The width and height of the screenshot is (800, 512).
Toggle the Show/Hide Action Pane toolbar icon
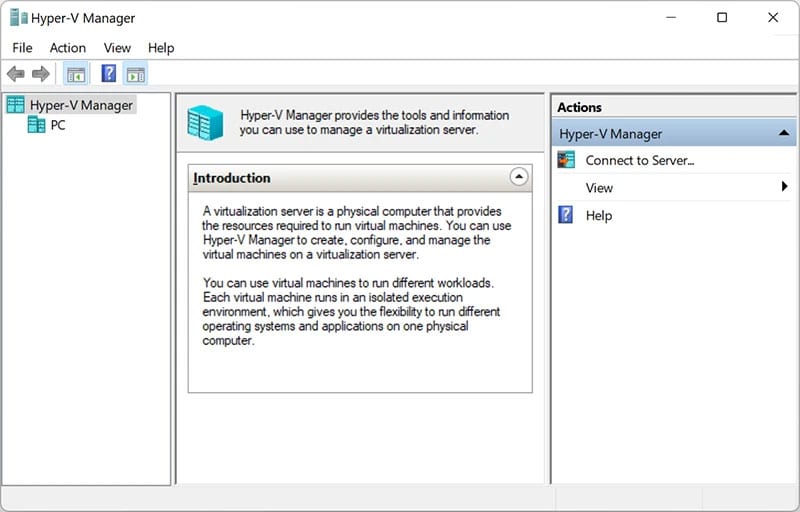(x=136, y=74)
